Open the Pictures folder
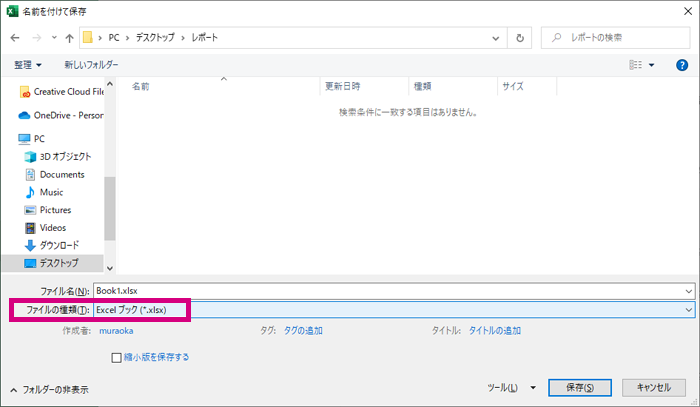This screenshot has width=700, height=407. point(48,210)
